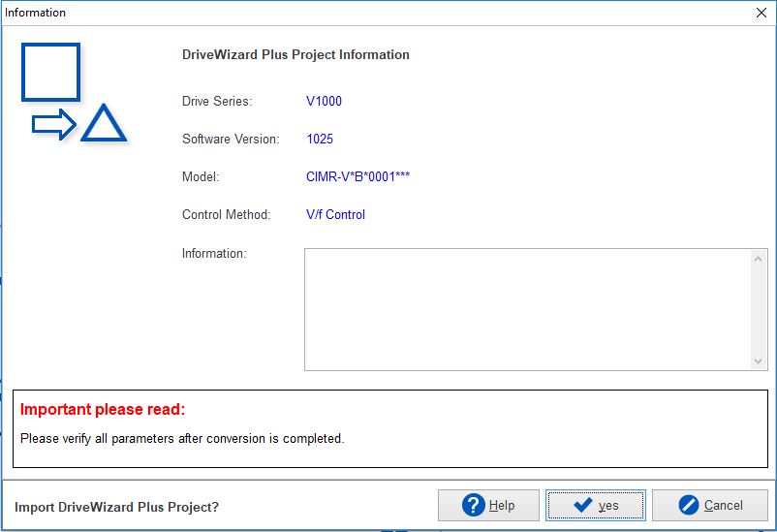777x532 pixels.
Task: Click the Control Method label
Action: pyautogui.click(x=227, y=215)
